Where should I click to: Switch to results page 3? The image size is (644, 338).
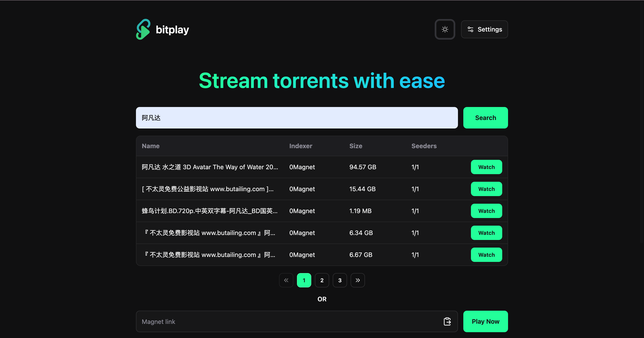coord(340,280)
